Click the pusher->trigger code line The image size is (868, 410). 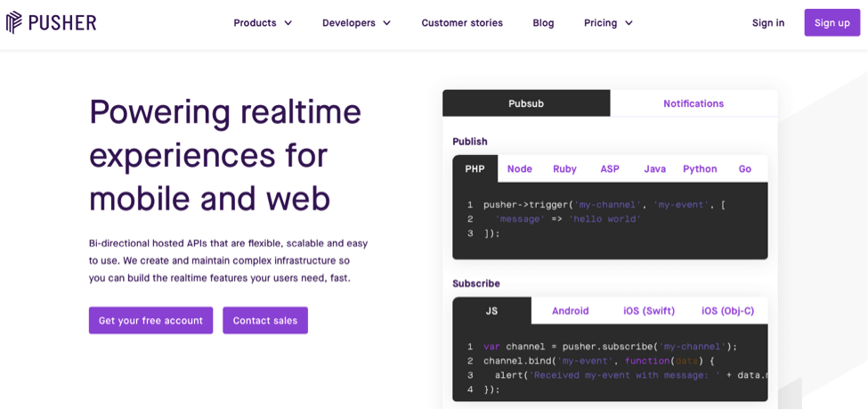tap(604, 205)
